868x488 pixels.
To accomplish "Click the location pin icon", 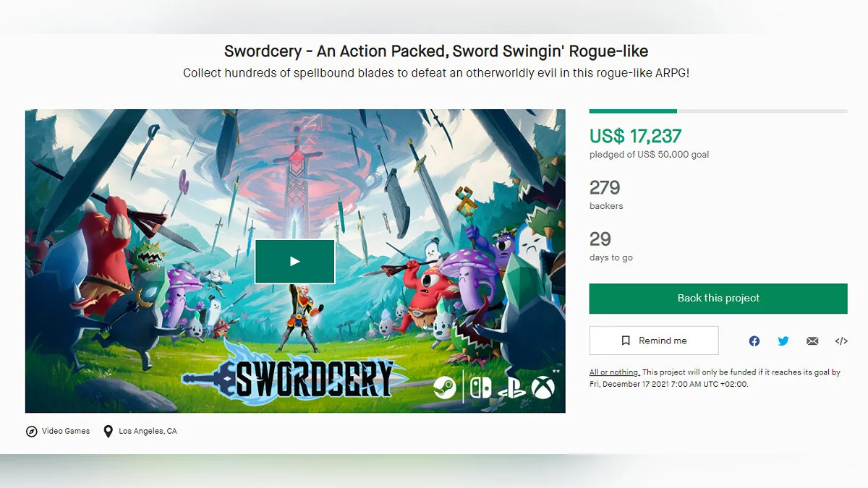I will (x=109, y=432).
